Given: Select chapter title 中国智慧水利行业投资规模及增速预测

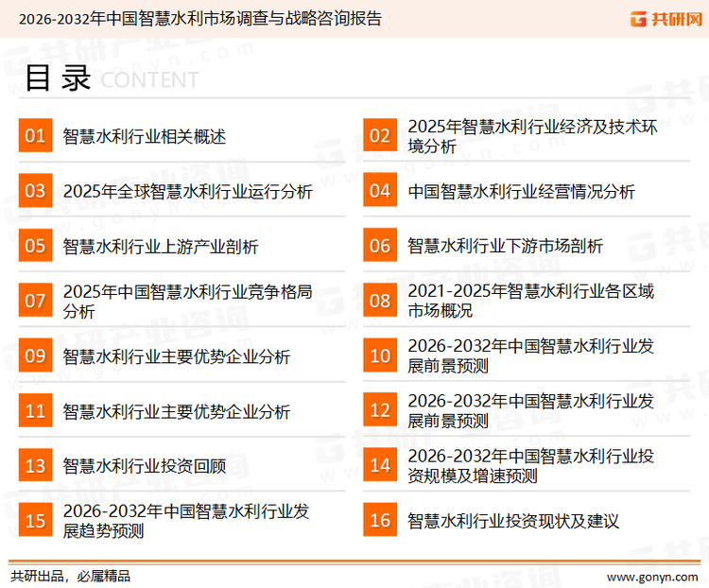Looking at the screenshot, I should click(531, 466).
